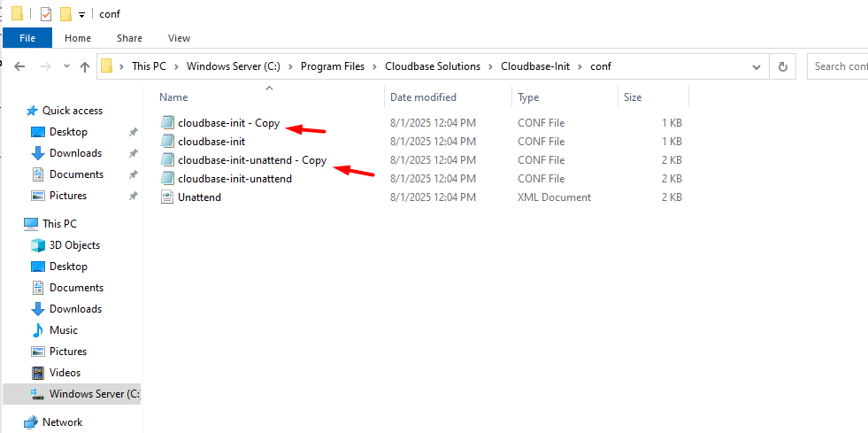The width and height of the screenshot is (868, 433).
Task: Open the Customize Quick Access Toolbar dropdown
Action: pyautogui.click(x=82, y=15)
